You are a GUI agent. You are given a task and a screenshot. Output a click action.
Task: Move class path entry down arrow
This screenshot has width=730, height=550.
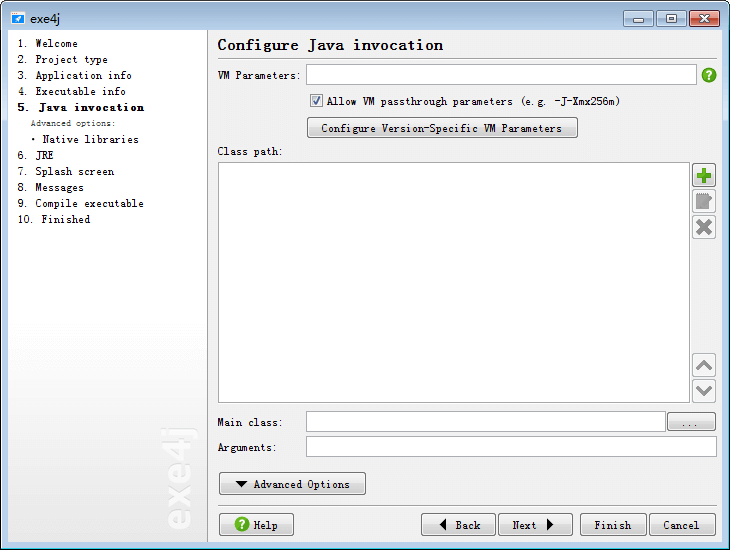point(704,391)
